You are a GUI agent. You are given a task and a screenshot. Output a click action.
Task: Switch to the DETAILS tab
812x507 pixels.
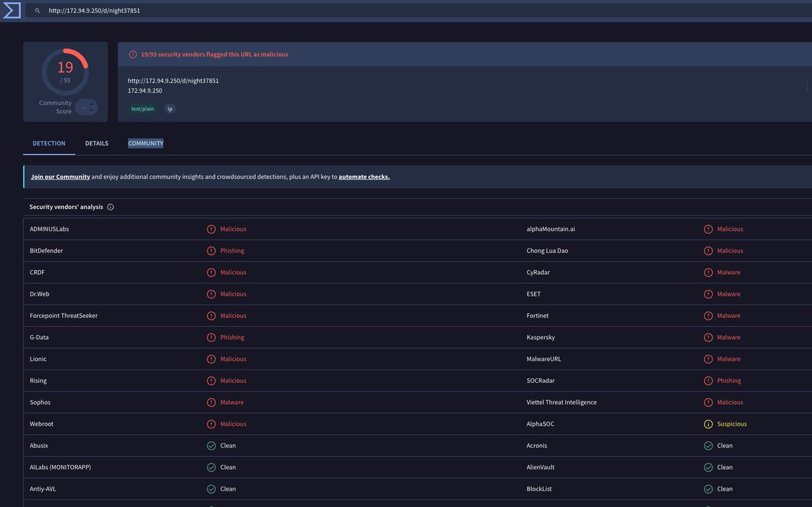97,144
